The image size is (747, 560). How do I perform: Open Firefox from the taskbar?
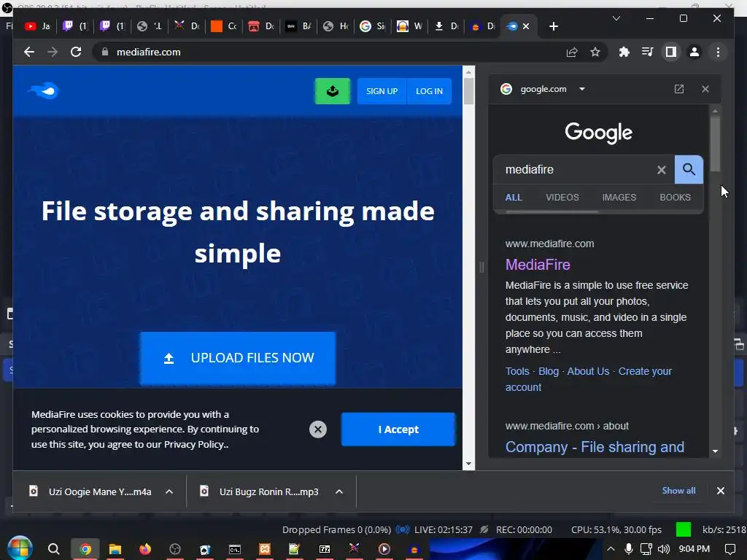(x=145, y=549)
